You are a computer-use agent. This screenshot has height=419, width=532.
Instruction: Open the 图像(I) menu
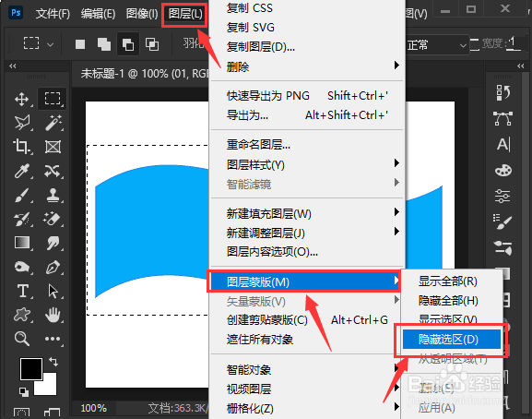pyautogui.click(x=142, y=14)
